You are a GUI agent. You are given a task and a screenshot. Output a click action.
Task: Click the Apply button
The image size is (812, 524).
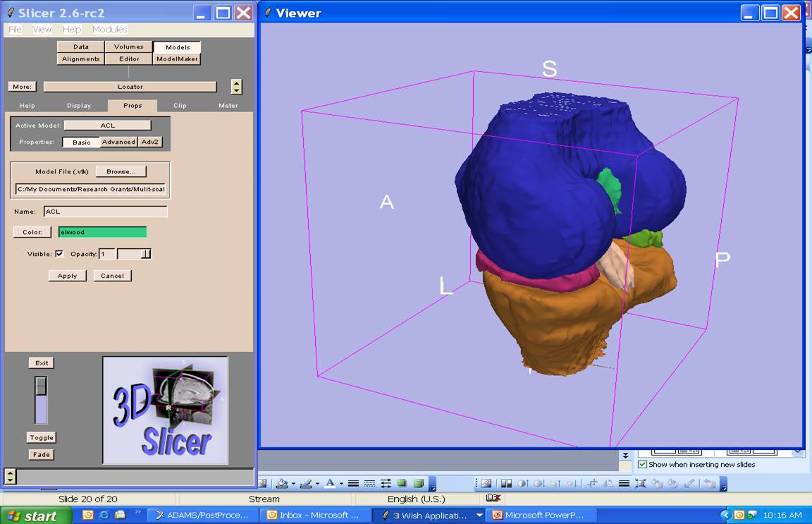[67, 276]
